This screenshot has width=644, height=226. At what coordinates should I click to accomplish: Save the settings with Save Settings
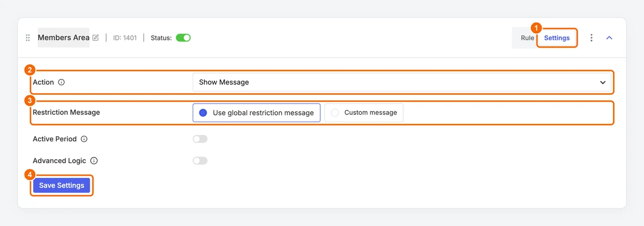(x=62, y=186)
